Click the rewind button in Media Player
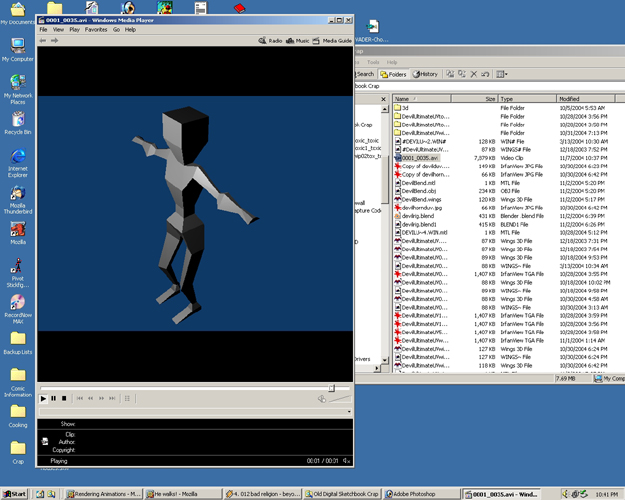Screen dimensions: 625x500 [90, 398]
